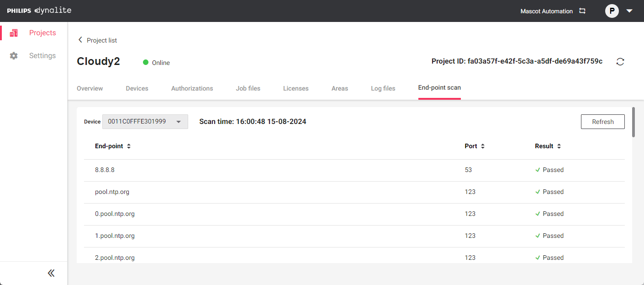Click the back arrow beside Project list
Viewport: 644px width, 285px height.
point(80,40)
